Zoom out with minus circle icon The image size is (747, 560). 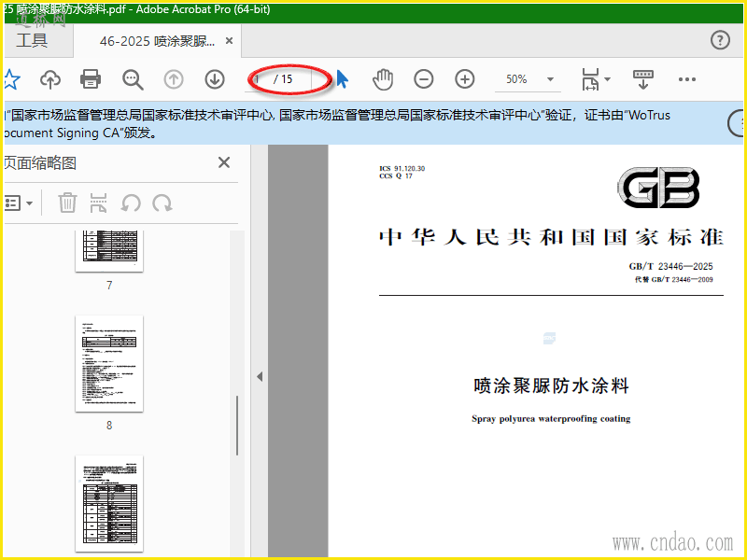click(424, 79)
